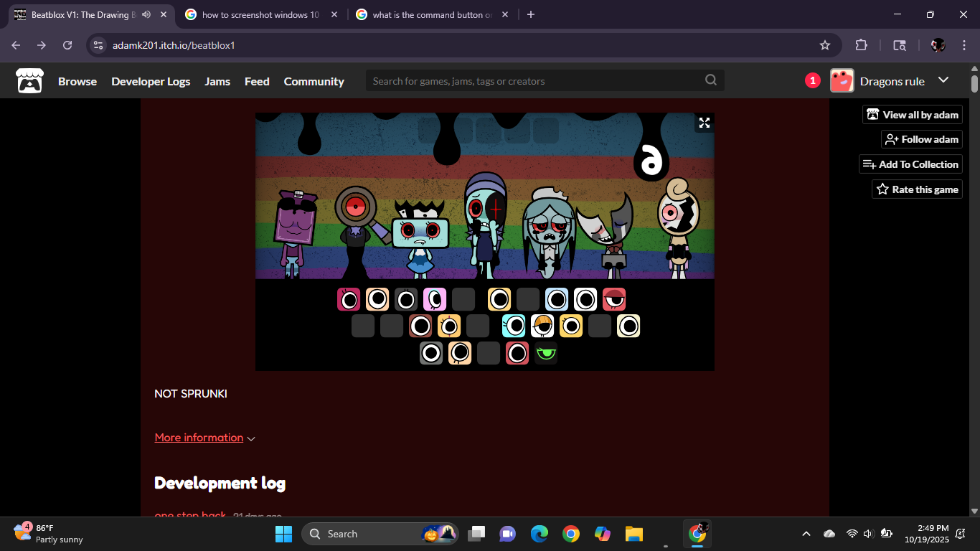Click the peach-colored eye sound icon beside the crimson one
The height and width of the screenshot is (551, 980).
pyautogui.click(x=377, y=299)
